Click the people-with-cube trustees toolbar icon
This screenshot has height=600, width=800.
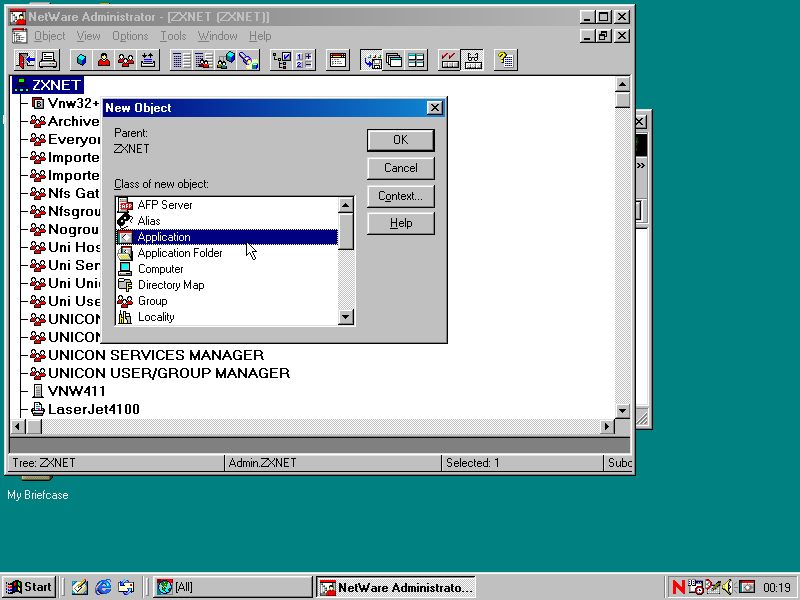click(226, 60)
